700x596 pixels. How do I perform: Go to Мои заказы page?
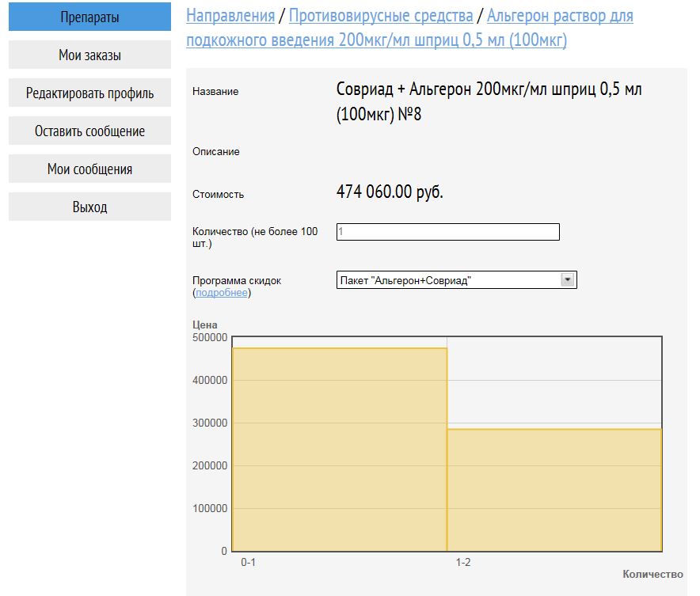pyautogui.click(x=89, y=55)
